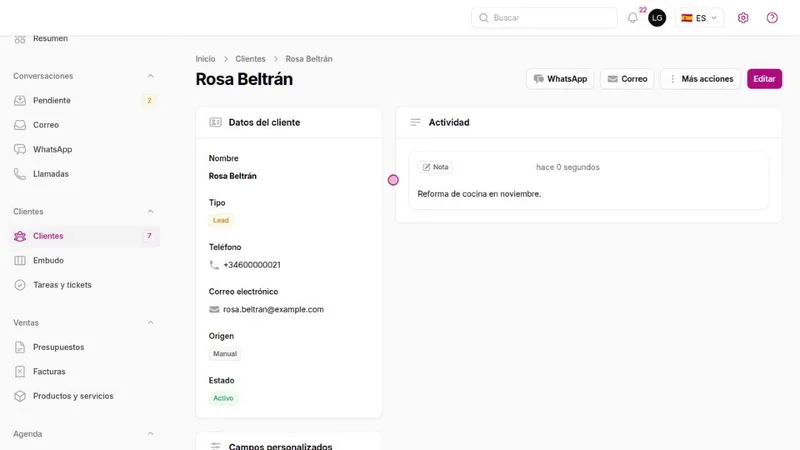Click the Presupuestos document icon
The width and height of the screenshot is (800, 450).
20,347
